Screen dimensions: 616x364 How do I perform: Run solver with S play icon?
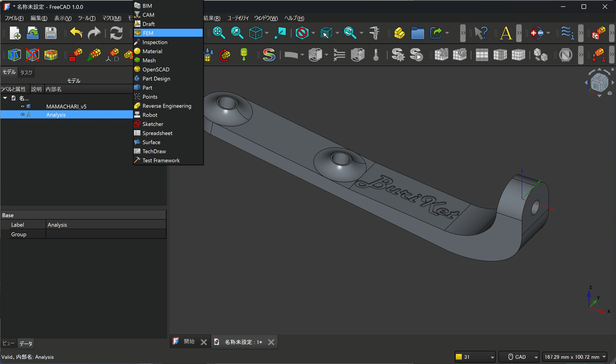416,55
